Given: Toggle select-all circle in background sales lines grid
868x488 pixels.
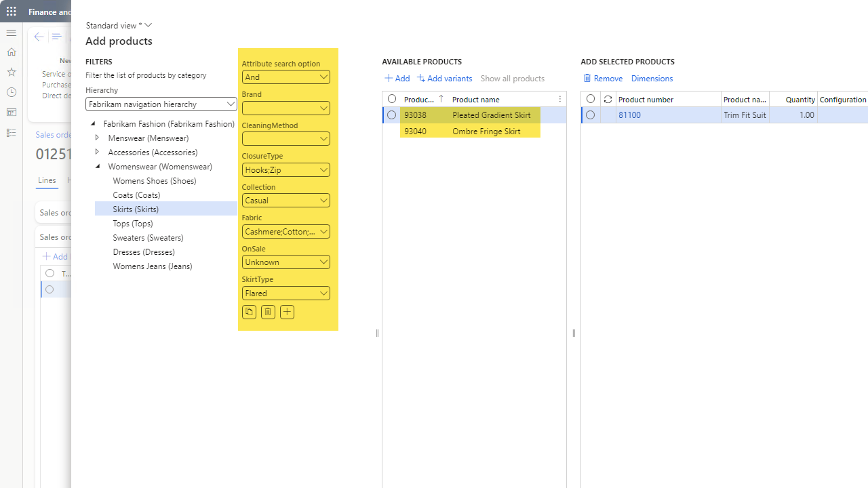Looking at the screenshot, I should pos(50,273).
